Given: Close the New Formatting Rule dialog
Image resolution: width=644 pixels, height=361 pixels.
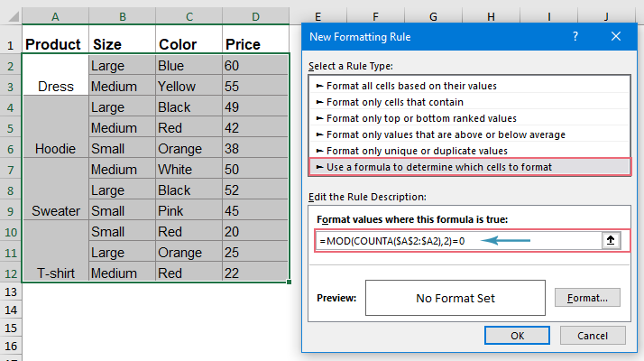Looking at the screenshot, I should coord(616,35).
